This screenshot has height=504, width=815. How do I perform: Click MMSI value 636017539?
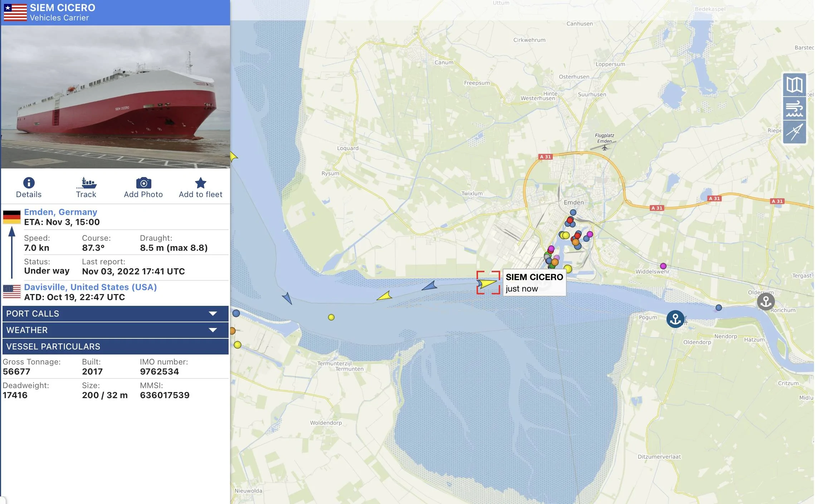[165, 395]
